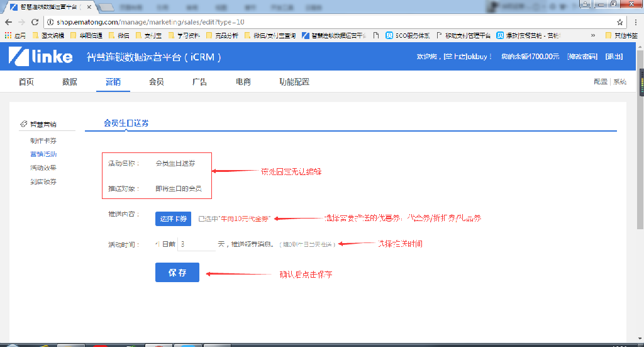The height and width of the screenshot is (347, 644).
Task: Go to the 电商 nav tab
Action: (x=243, y=82)
